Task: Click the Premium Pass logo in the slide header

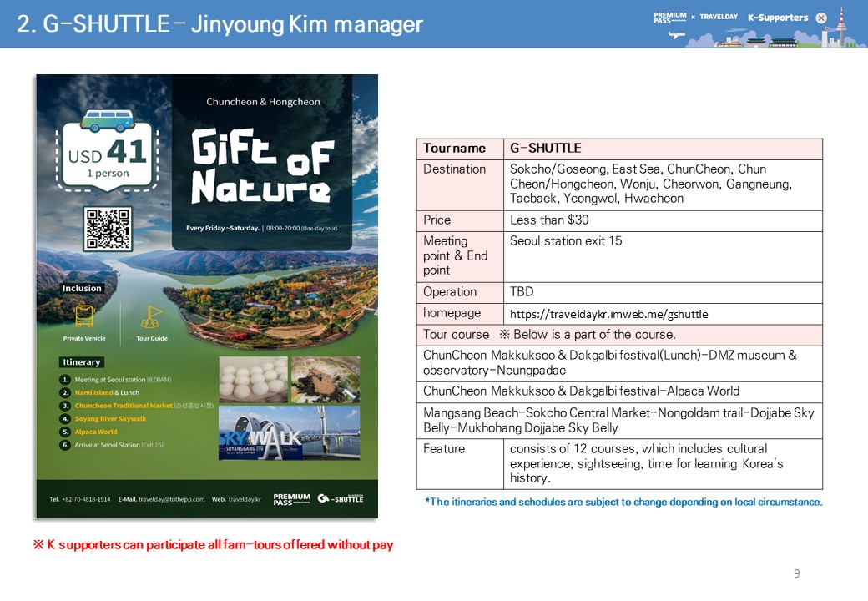Action: 670,18
